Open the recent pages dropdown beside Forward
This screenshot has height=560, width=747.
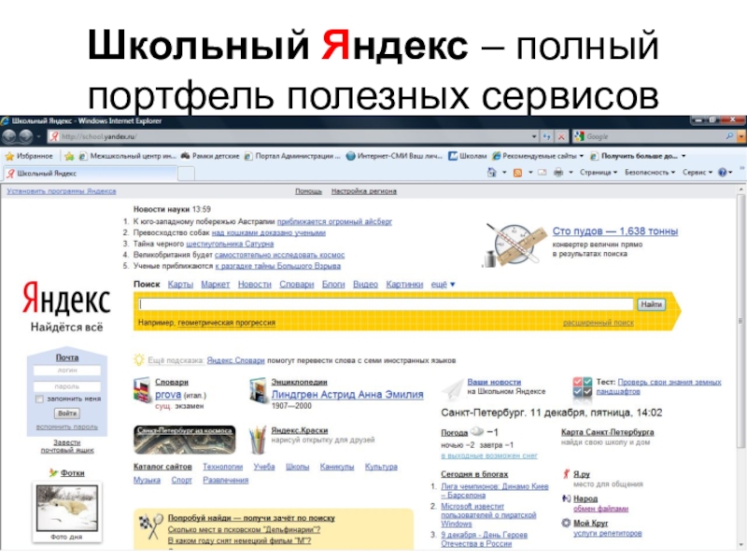click(x=39, y=137)
